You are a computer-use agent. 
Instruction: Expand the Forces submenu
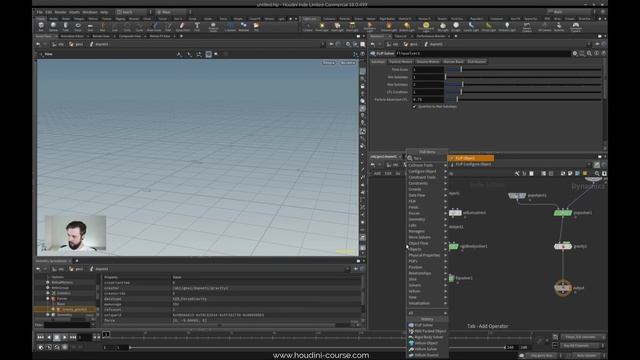[x=427, y=213]
